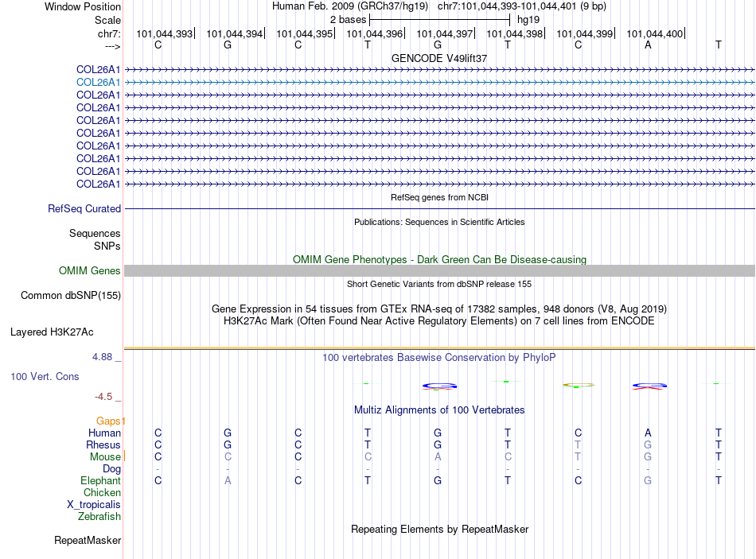Select the OMIM Genes track label

pyautogui.click(x=90, y=271)
